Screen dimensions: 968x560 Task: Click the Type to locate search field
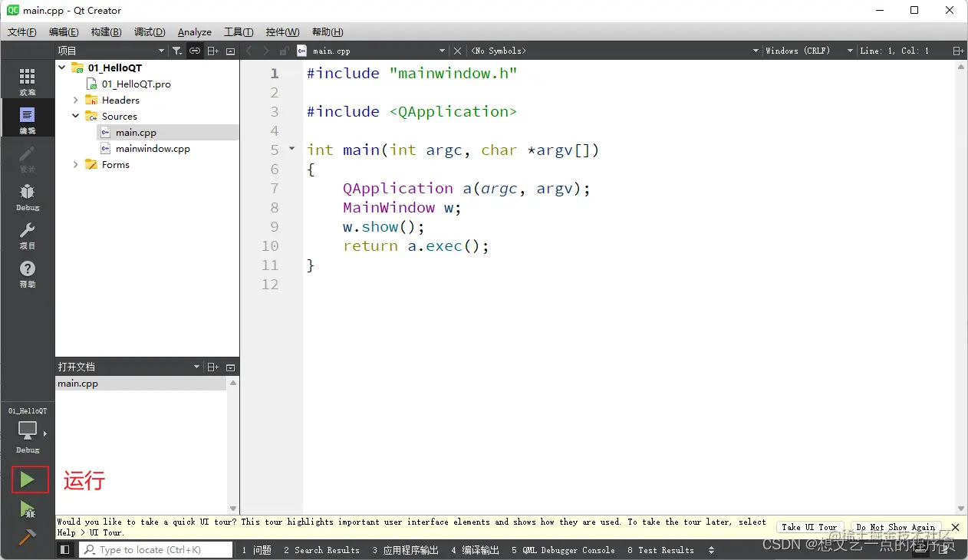[156, 550]
